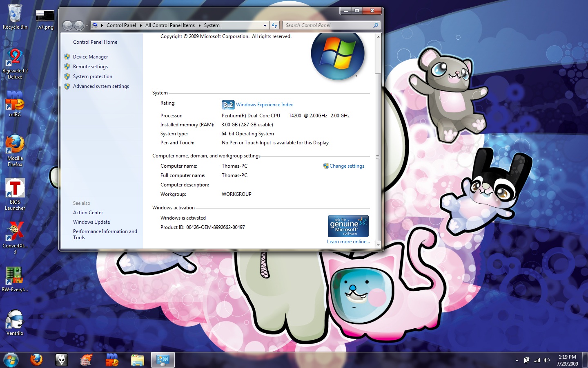Open the ConvertXt... 3 desktop shortcut
This screenshot has width=588, height=368.
coord(15,238)
